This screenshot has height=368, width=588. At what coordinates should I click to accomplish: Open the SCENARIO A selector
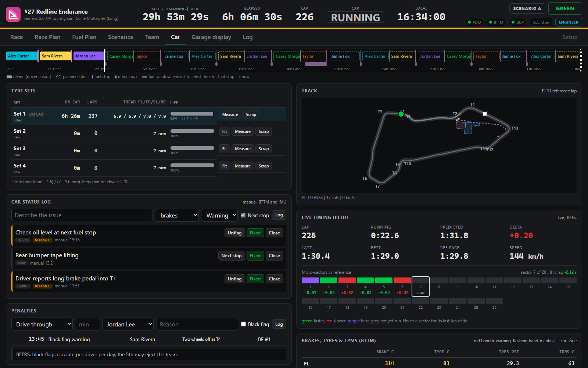pyautogui.click(x=527, y=8)
